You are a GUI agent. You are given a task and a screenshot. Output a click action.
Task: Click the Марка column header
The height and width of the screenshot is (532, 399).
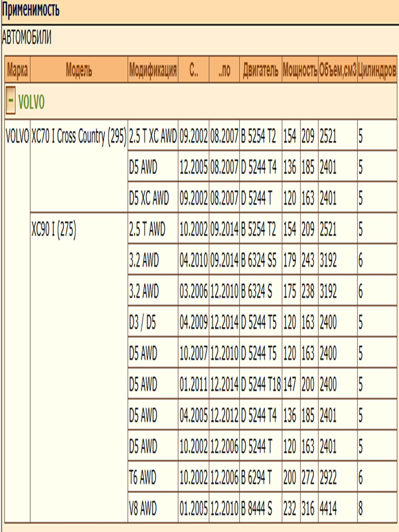(17, 70)
